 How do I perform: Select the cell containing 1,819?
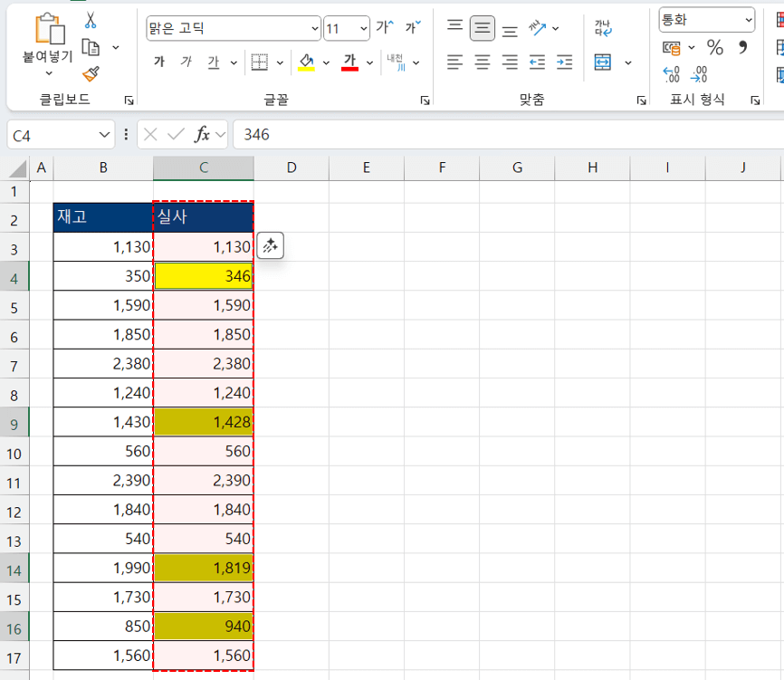pyautogui.click(x=204, y=568)
